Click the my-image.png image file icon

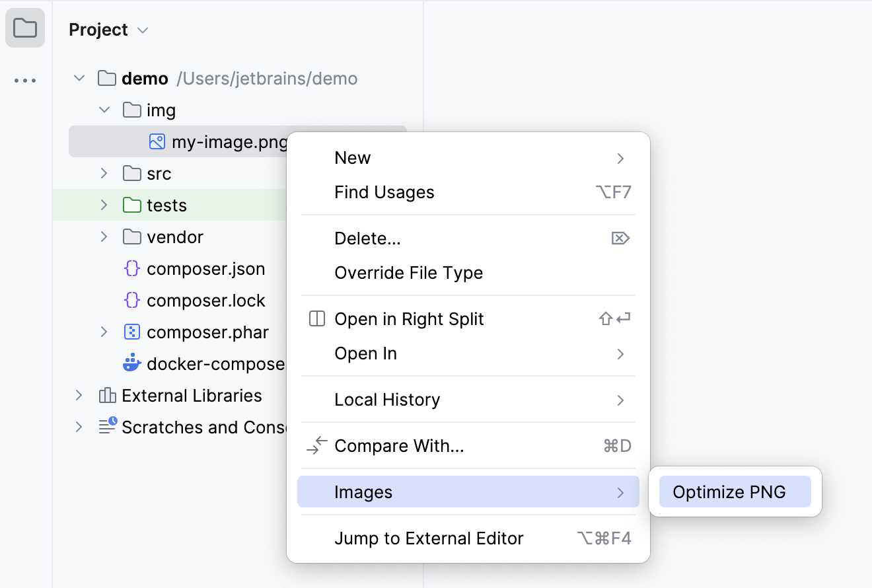156,141
